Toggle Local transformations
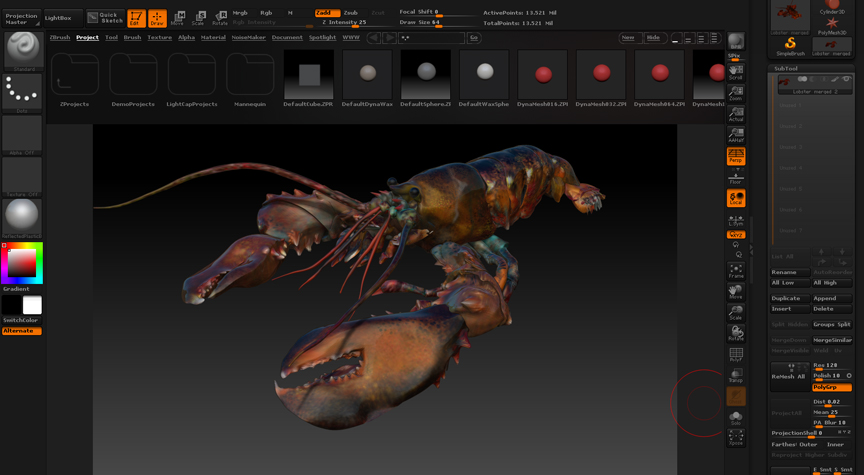The height and width of the screenshot is (475, 864). point(736,198)
